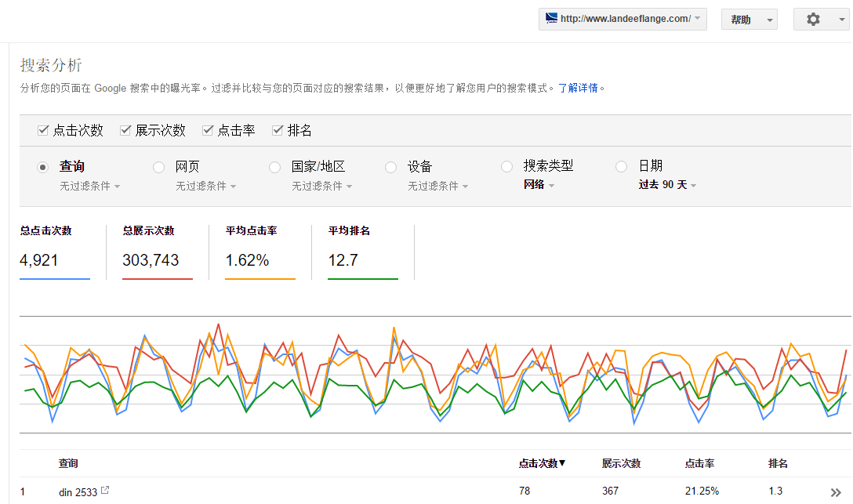Toggle the 点击次数 checkbox
853x504 pixels.
(43, 130)
